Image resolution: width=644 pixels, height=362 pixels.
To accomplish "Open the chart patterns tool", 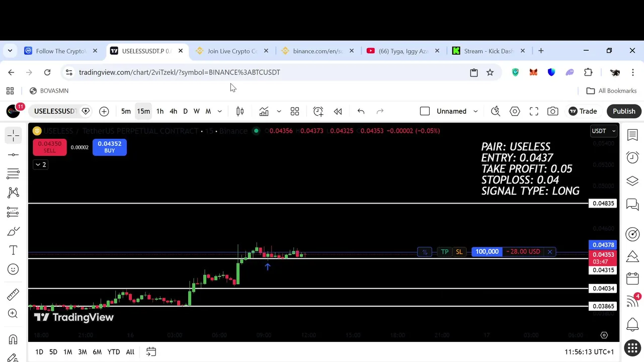I will pyautogui.click(x=13, y=193).
